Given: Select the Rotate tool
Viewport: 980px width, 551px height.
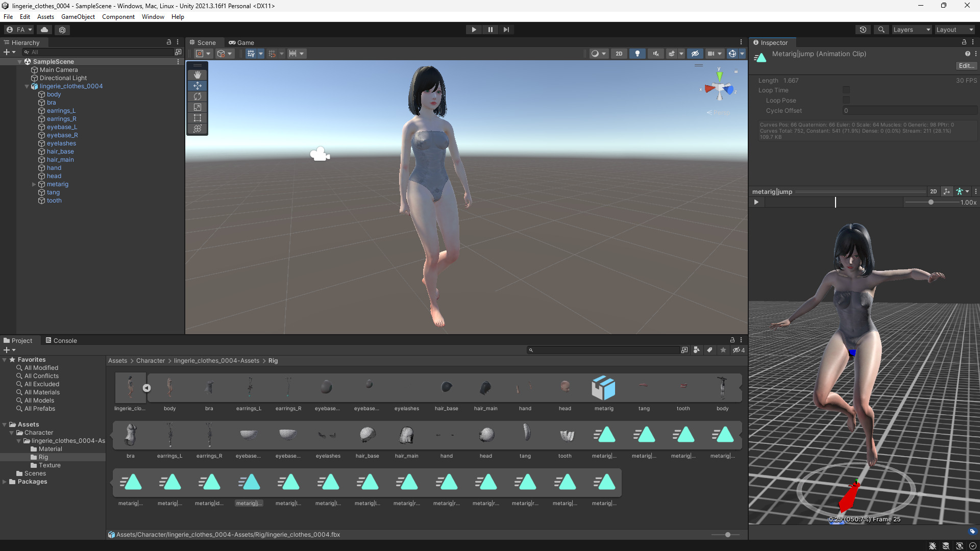Looking at the screenshot, I should (x=198, y=96).
